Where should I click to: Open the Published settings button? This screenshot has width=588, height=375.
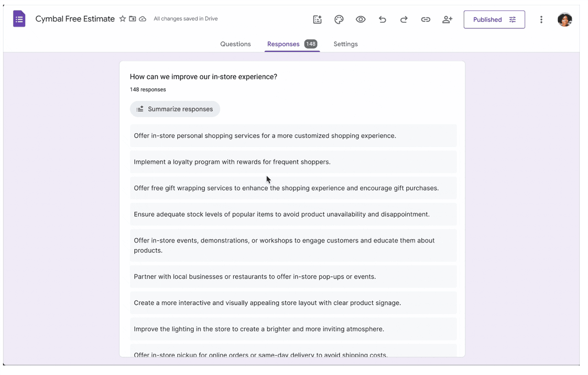click(x=494, y=19)
